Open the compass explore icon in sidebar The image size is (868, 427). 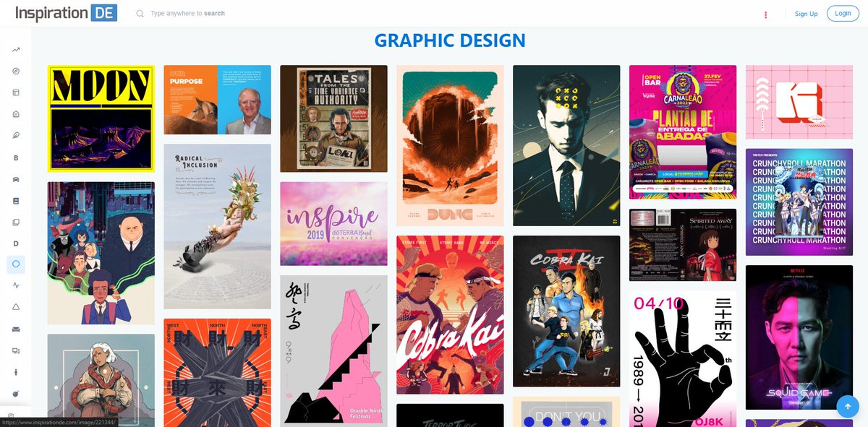click(16, 71)
